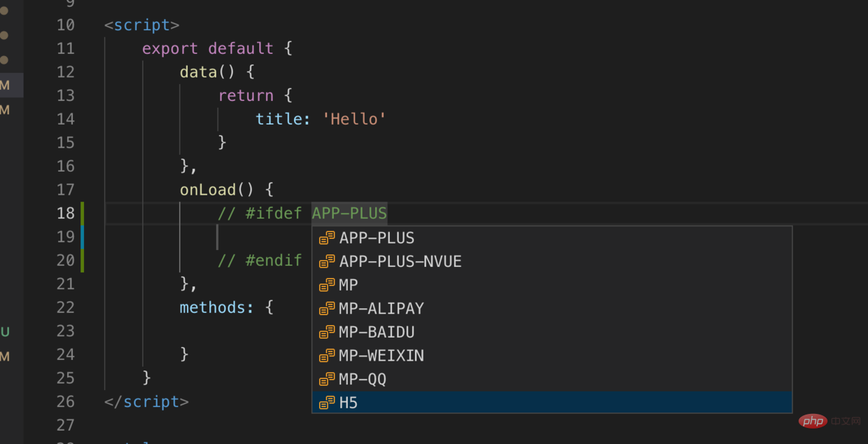868x444 pixels.
Task: Click the opening script tag
Action: pyautogui.click(x=142, y=25)
